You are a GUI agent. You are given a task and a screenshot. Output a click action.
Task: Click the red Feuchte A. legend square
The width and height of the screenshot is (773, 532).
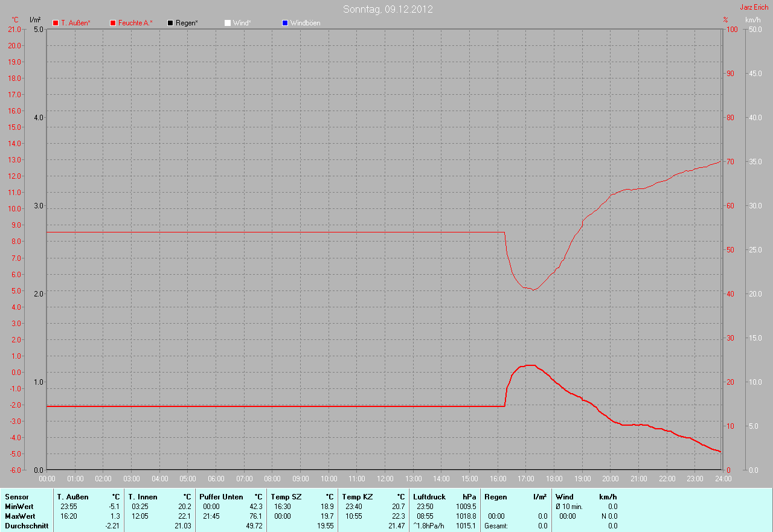(113, 23)
